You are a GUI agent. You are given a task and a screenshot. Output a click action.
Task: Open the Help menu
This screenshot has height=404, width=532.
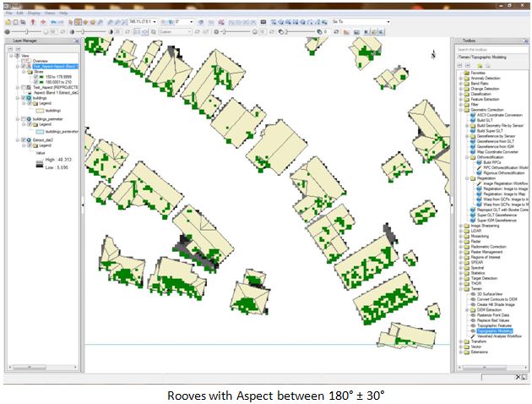point(62,14)
